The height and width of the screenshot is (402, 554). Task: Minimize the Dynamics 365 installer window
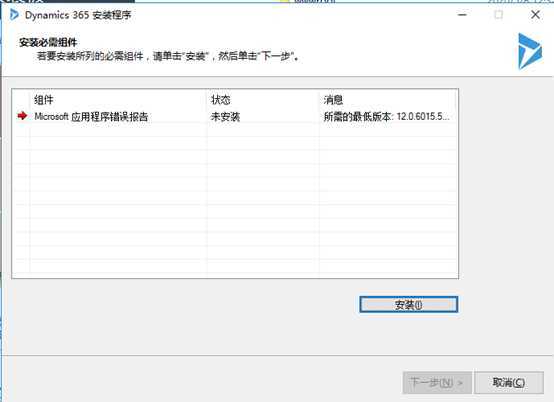(x=462, y=15)
